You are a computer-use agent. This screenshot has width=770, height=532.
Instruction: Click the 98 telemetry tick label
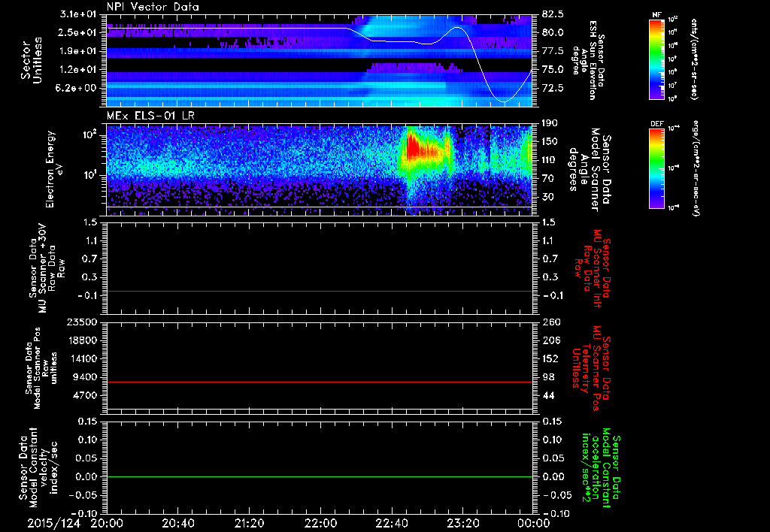[x=547, y=377]
